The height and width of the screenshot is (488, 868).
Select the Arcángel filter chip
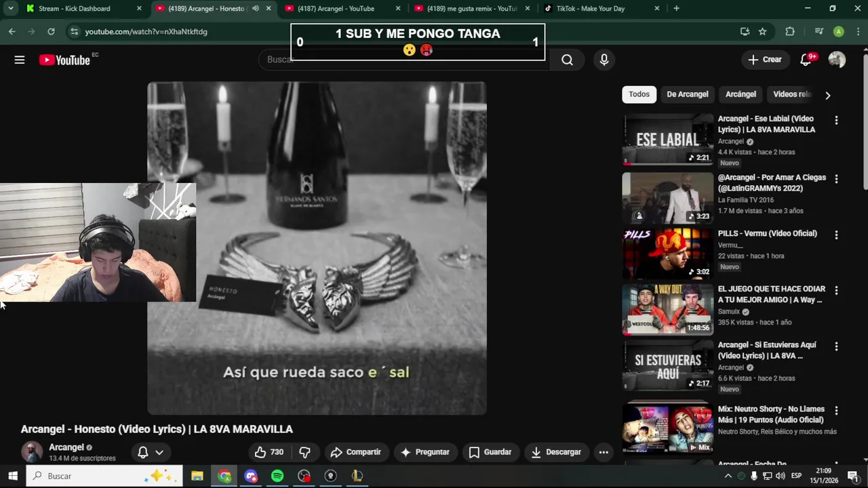[741, 94]
